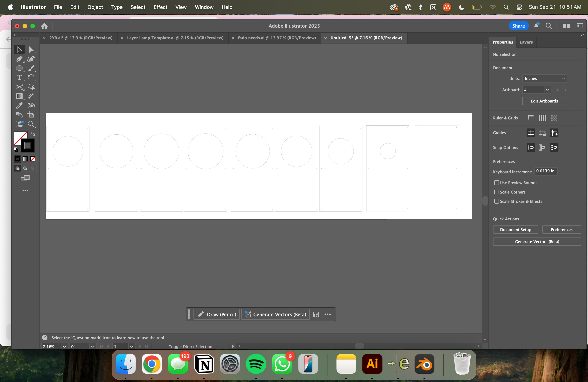Image resolution: width=588 pixels, height=382 pixels.
Task: Click the Edit Artboards button
Action: pos(544,101)
